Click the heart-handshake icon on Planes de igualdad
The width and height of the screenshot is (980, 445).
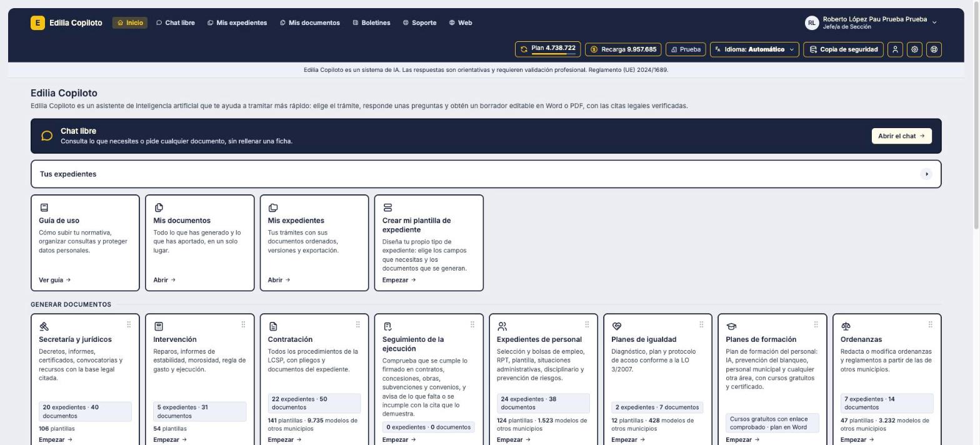pyautogui.click(x=616, y=326)
